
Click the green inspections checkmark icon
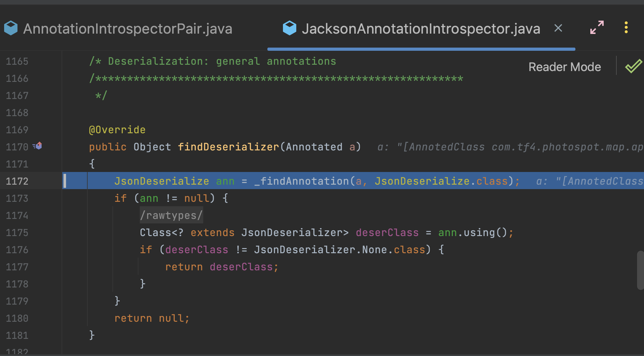coord(633,66)
